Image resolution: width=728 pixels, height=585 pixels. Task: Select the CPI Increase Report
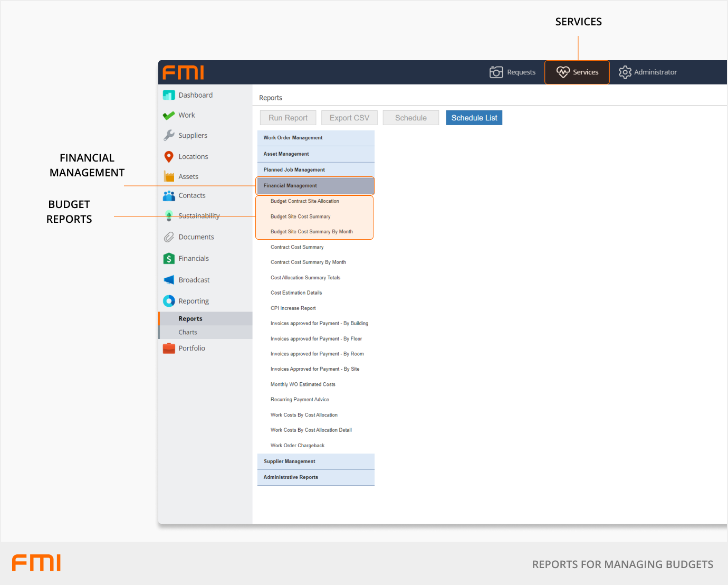[293, 308]
